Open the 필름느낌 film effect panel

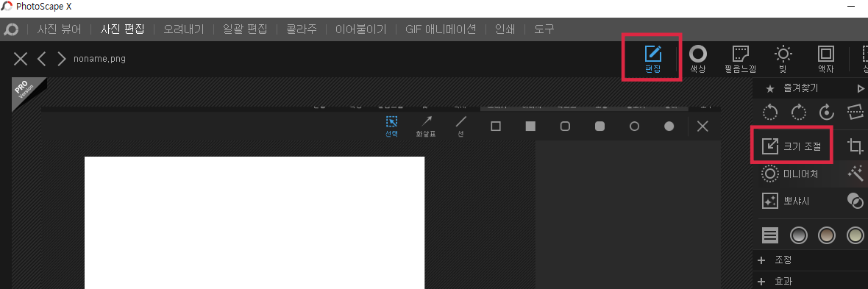click(741, 60)
